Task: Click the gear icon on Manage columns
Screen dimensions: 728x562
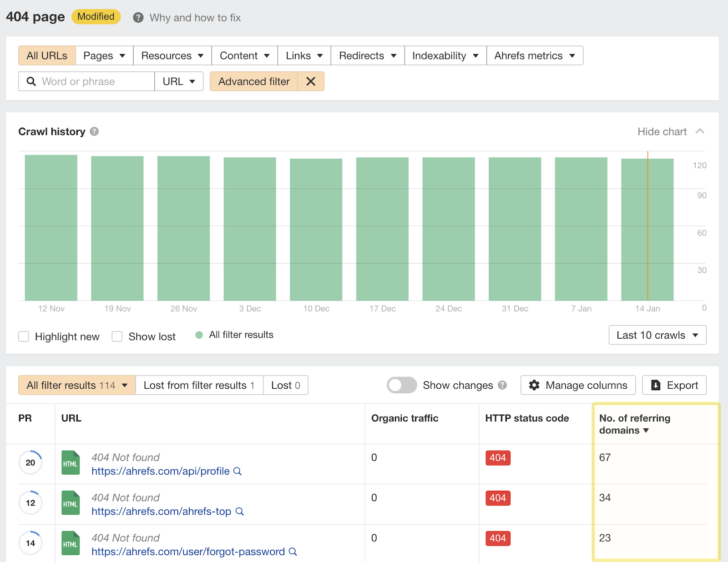Action: (x=534, y=385)
